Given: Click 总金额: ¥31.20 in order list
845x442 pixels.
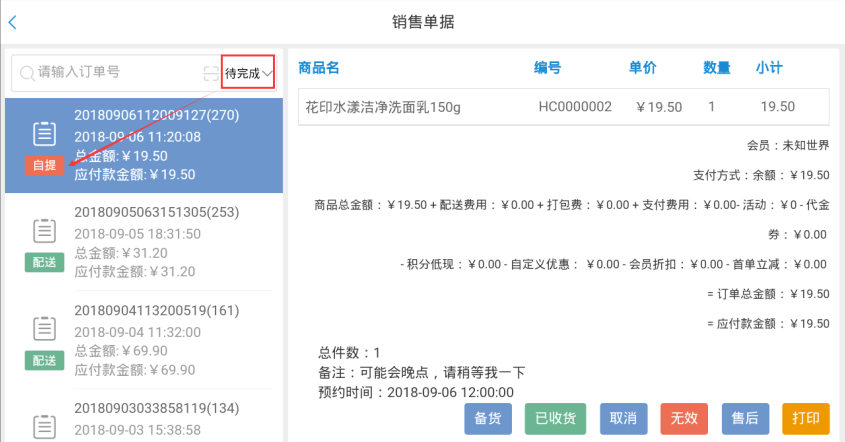Looking at the screenshot, I should coord(121,253).
